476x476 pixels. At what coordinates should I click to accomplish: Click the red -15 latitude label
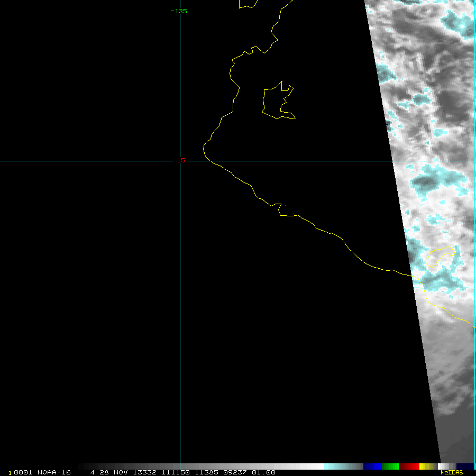(179, 160)
